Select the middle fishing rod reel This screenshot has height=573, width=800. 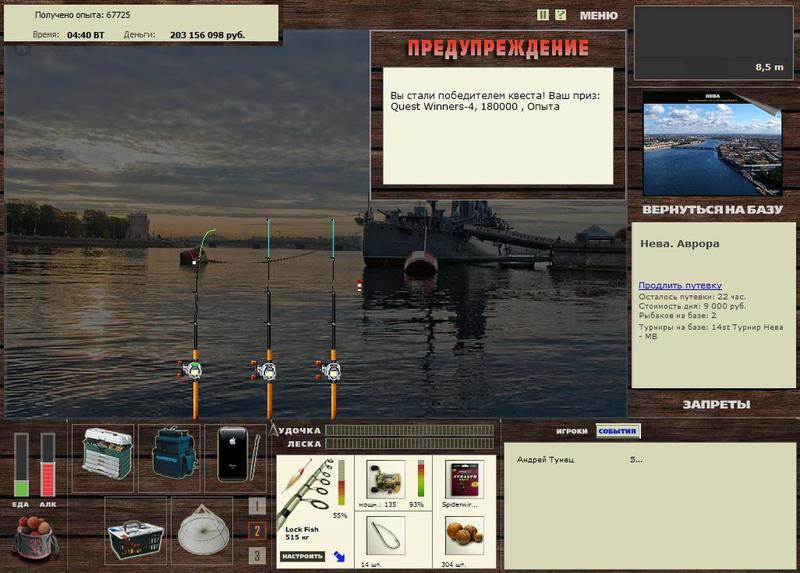coord(266,371)
